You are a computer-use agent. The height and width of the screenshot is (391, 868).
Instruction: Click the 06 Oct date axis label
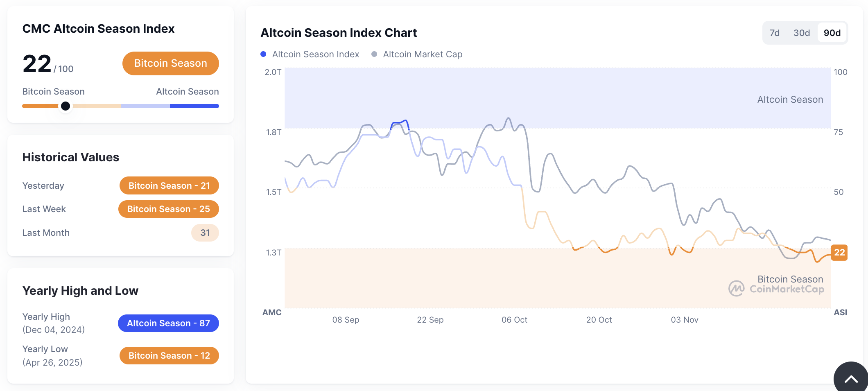[x=514, y=320]
